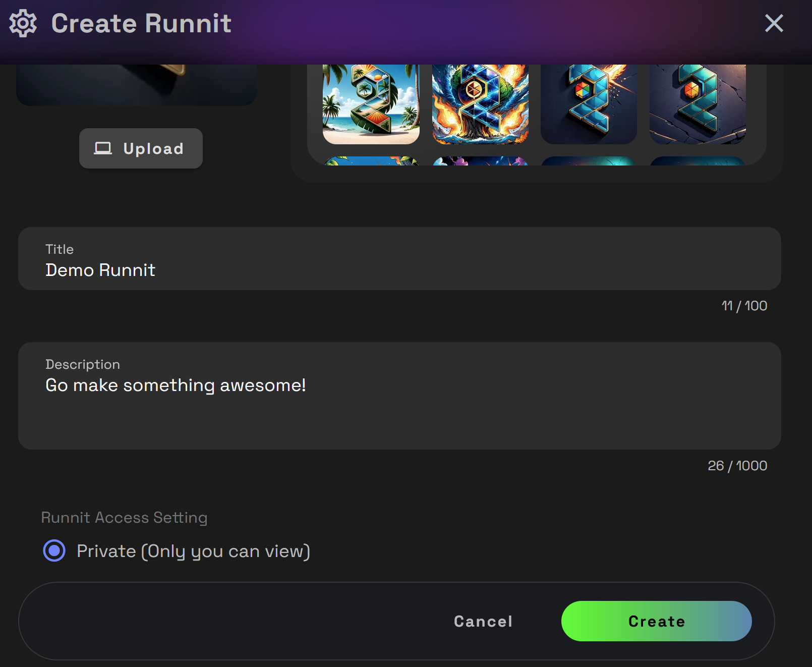The image size is (812, 667).
Task: Click the 26/1000 description character counter
Action: click(x=737, y=466)
